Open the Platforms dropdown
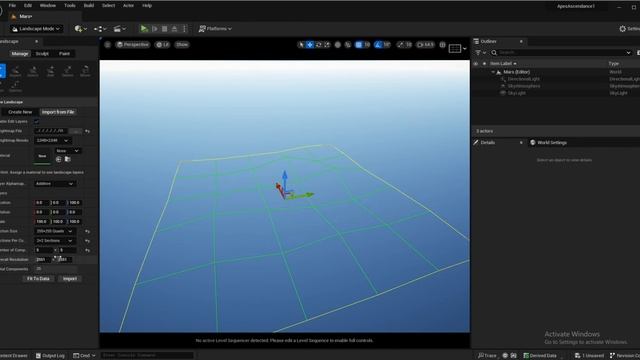Image resolution: width=640 pixels, height=360 pixels. [215, 29]
